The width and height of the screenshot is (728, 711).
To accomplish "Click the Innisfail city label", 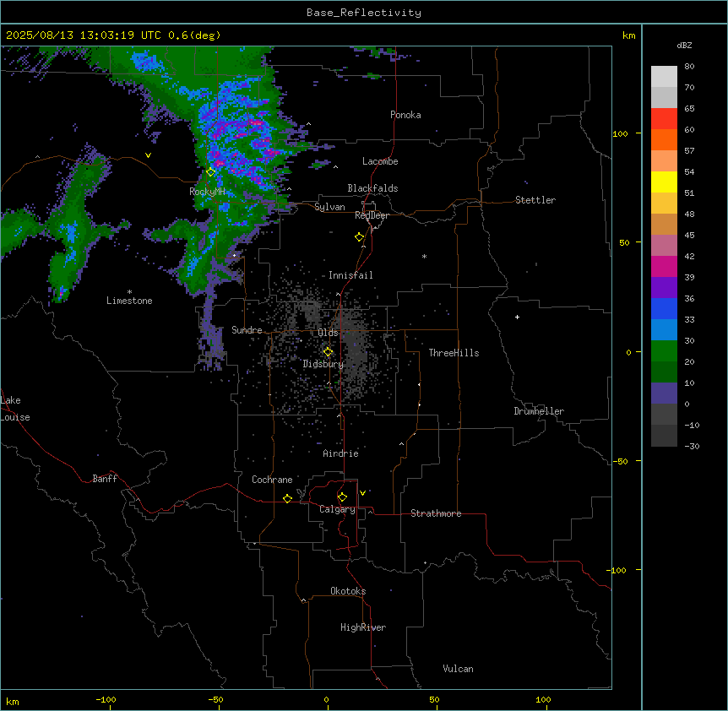I will [350, 275].
